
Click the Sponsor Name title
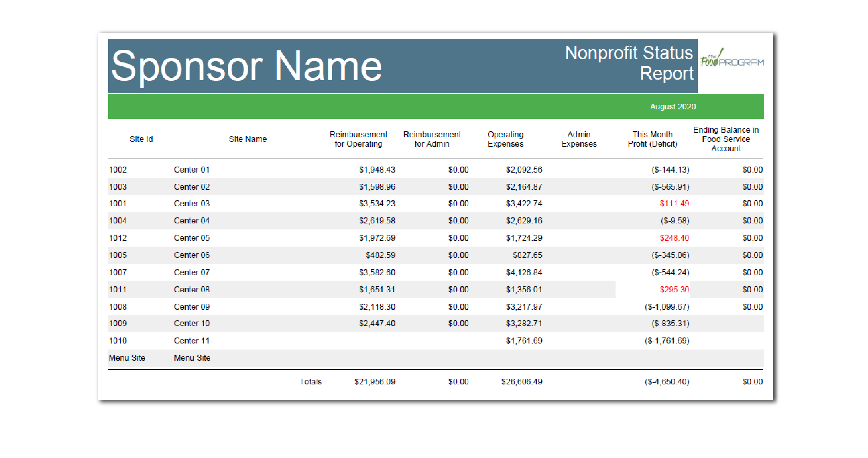246,66
